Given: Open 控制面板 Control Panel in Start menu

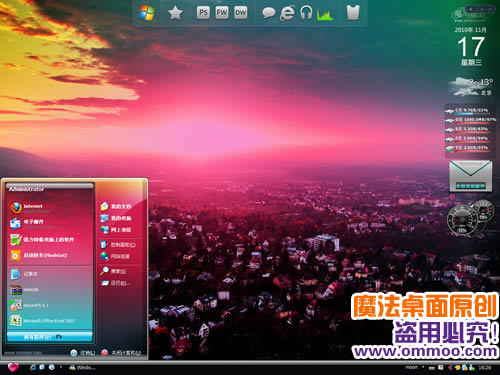Looking at the screenshot, I should [118, 245].
